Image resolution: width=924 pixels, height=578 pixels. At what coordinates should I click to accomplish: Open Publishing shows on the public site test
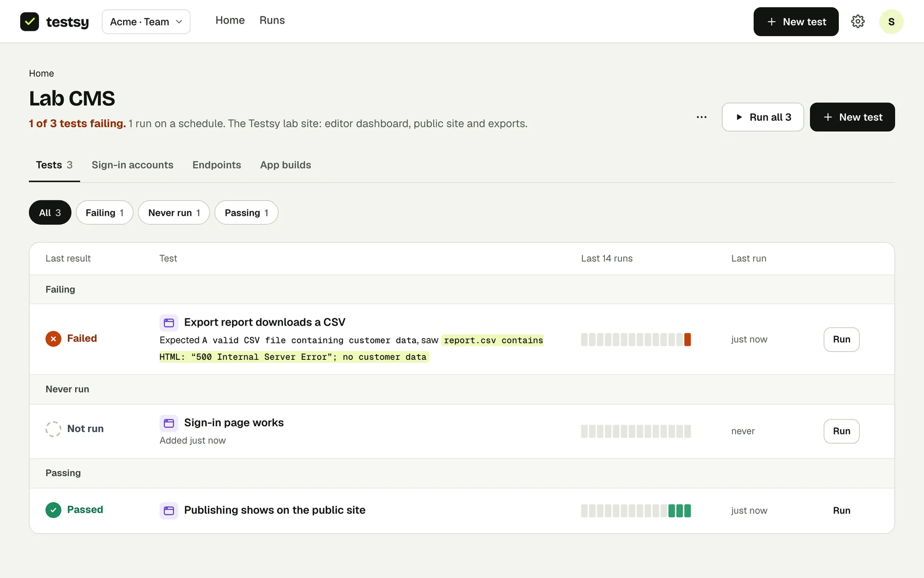(x=275, y=510)
